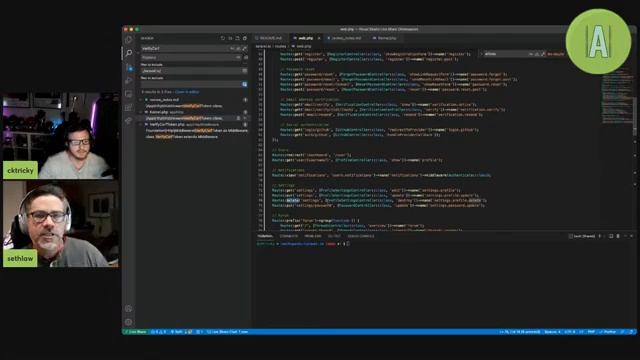Toggle Preserve Case in the Replace field
Viewport: 640px width, 360px height.
point(238,58)
